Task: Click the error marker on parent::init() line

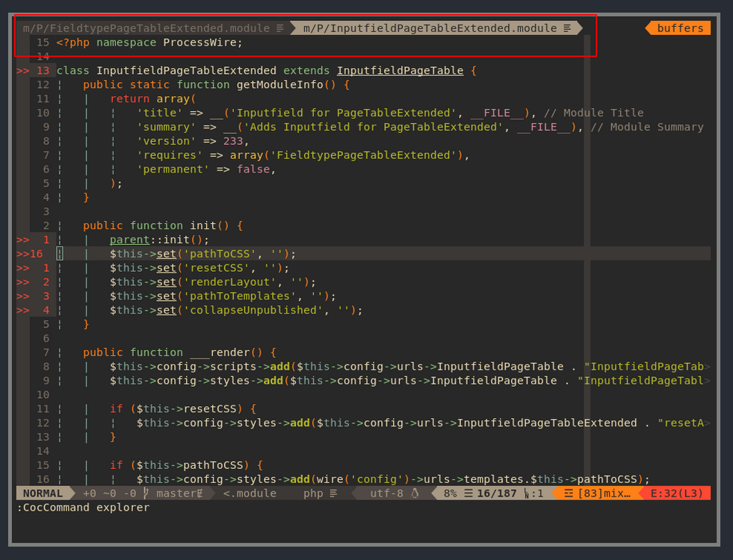Action: pyautogui.click(x=22, y=240)
